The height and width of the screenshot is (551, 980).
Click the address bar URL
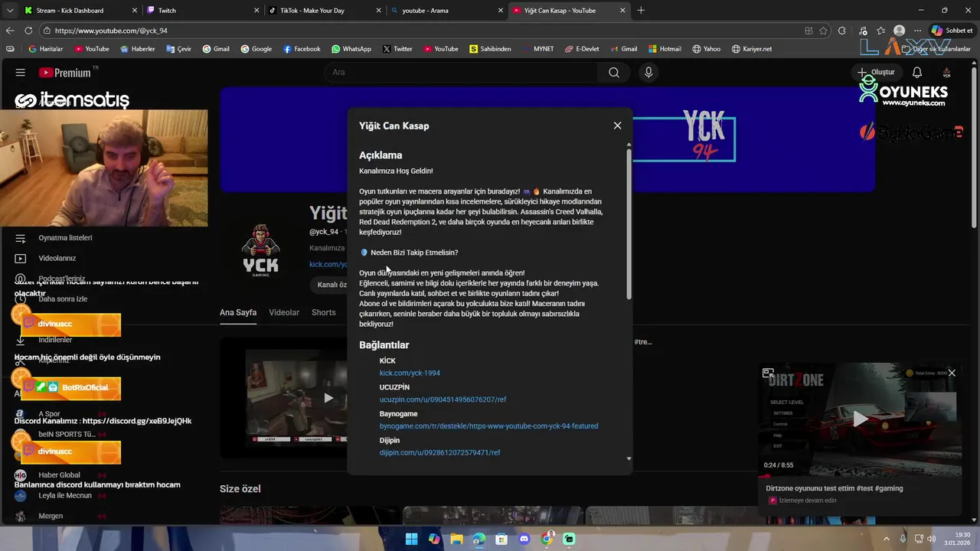click(x=111, y=31)
